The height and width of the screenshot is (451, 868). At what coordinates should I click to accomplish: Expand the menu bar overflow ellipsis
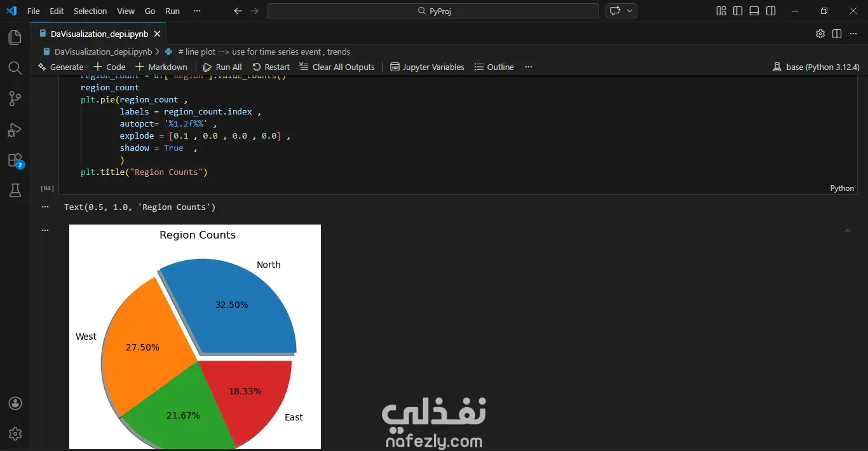196,11
